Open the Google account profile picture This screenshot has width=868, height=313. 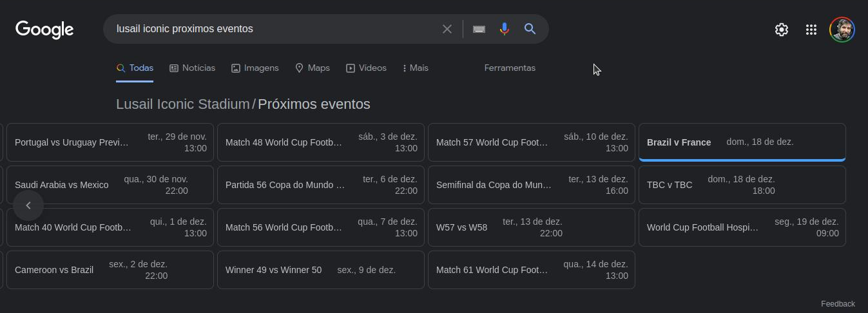pyautogui.click(x=842, y=30)
